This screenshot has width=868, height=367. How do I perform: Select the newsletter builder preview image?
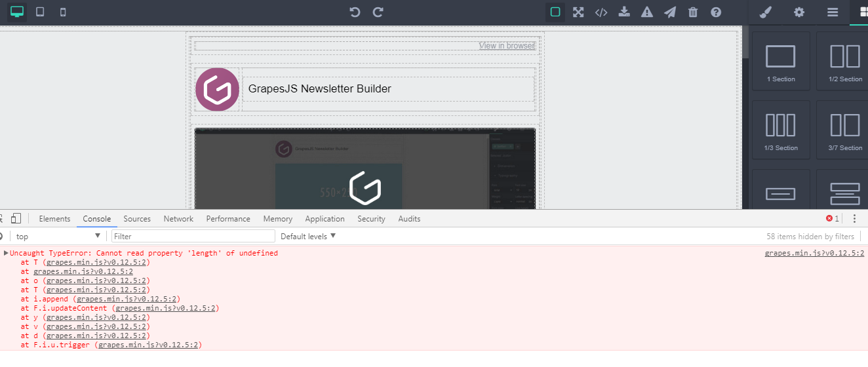pos(365,168)
